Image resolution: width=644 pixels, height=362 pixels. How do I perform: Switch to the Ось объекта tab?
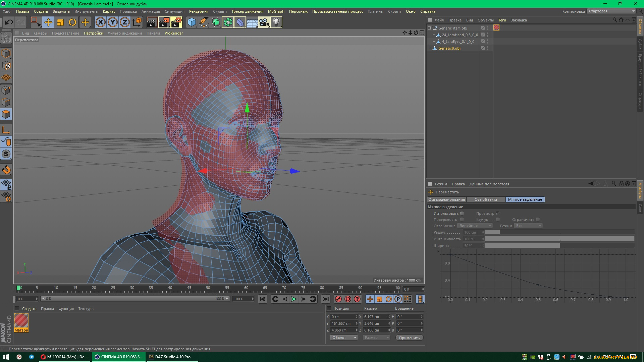pyautogui.click(x=485, y=199)
